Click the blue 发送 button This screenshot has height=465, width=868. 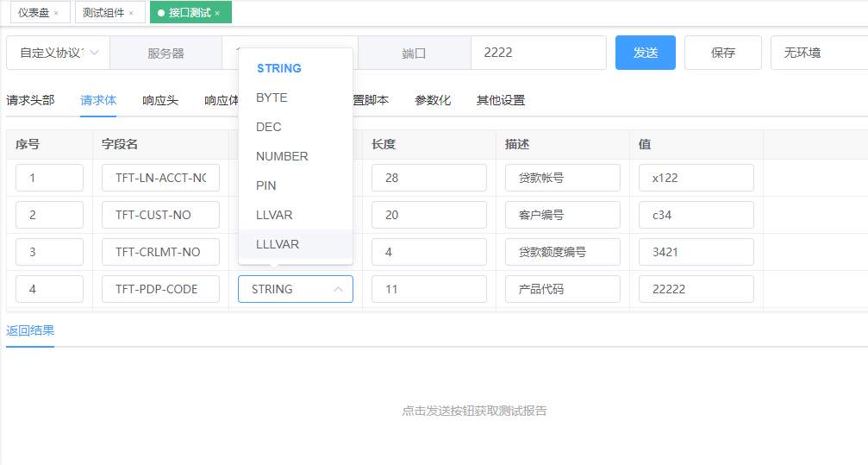(645, 53)
